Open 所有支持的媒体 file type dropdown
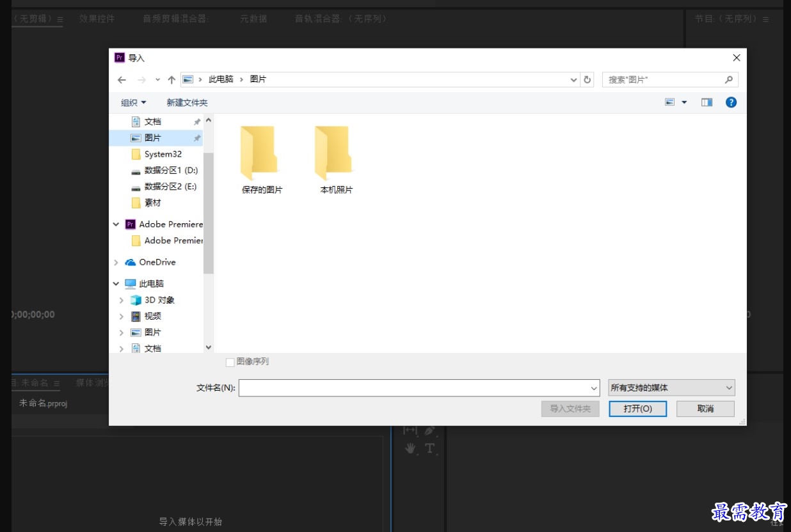This screenshot has width=791, height=532. pos(671,387)
